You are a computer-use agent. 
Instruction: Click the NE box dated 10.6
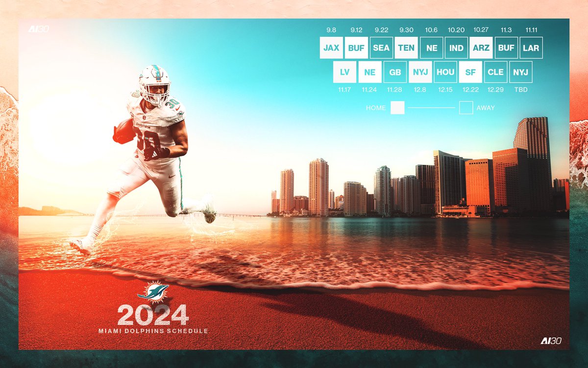point(431,48)
